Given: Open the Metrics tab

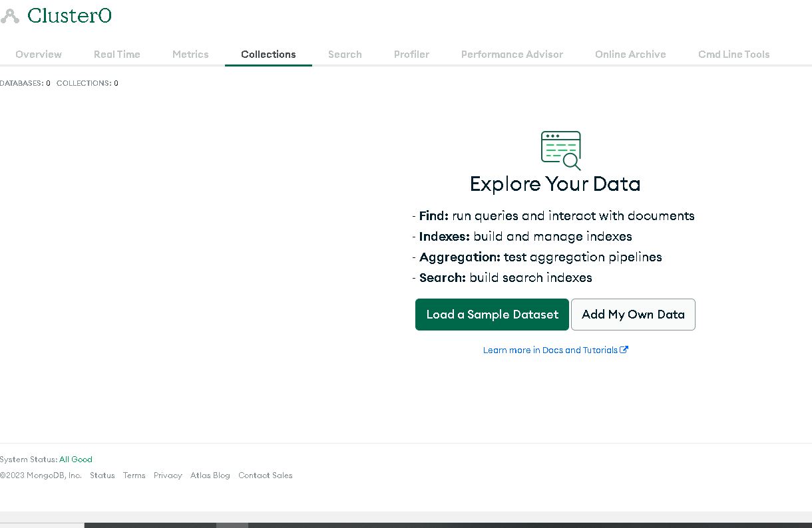Looking at the screenshot, I should [x=190, y=55].
